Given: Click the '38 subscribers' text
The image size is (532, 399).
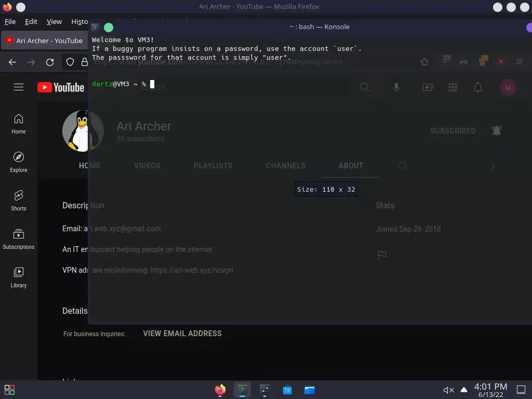Looking at the screenshot, I should tap(140, 139).
